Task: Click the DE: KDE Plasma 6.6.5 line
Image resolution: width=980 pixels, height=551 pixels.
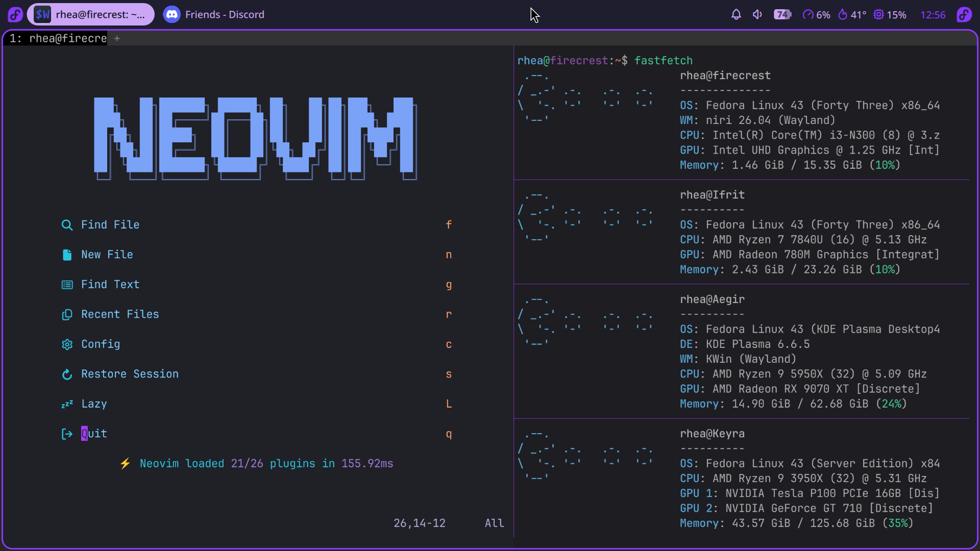Action: 745,344
